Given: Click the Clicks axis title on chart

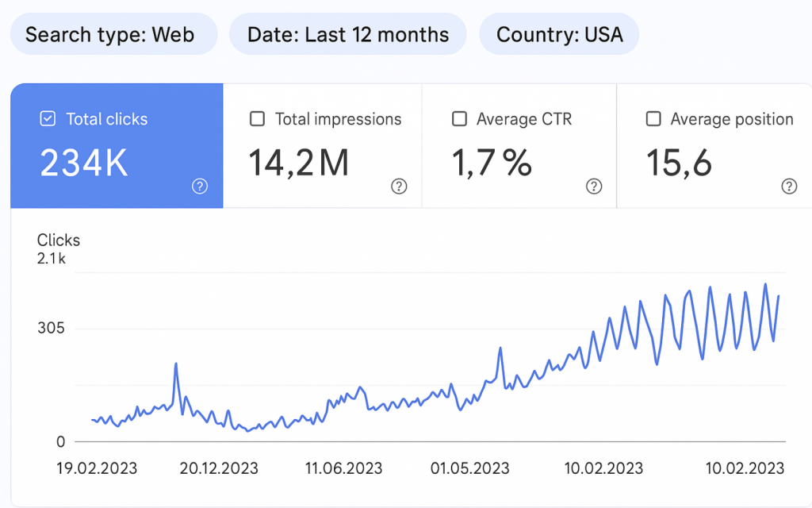Looking at the screenshot, I should (x=59, y=240).
